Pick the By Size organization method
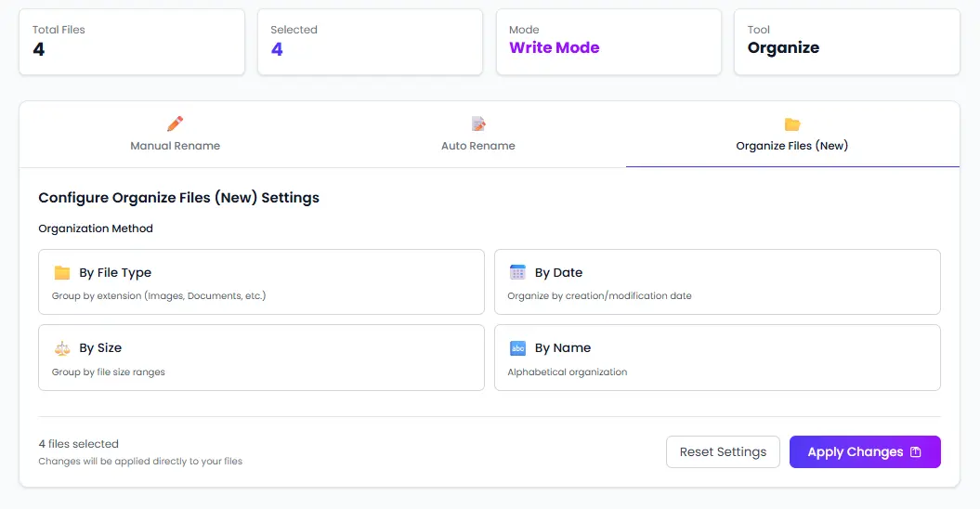Screen dimensions: 980x509 pyautogui.click(x=261, y=358)
